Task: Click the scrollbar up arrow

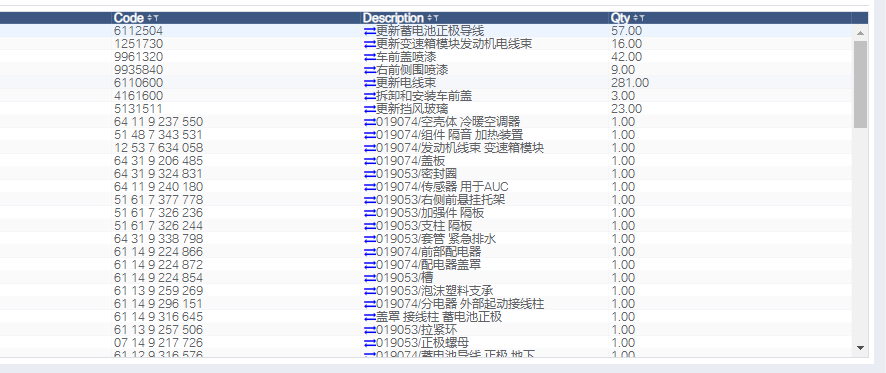Action: (x=860, y=33)
